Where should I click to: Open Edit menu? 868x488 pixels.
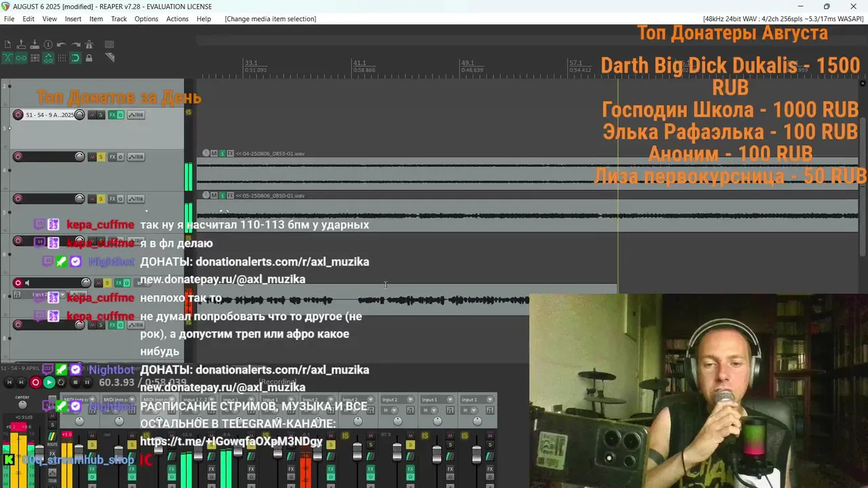point(28,19)
